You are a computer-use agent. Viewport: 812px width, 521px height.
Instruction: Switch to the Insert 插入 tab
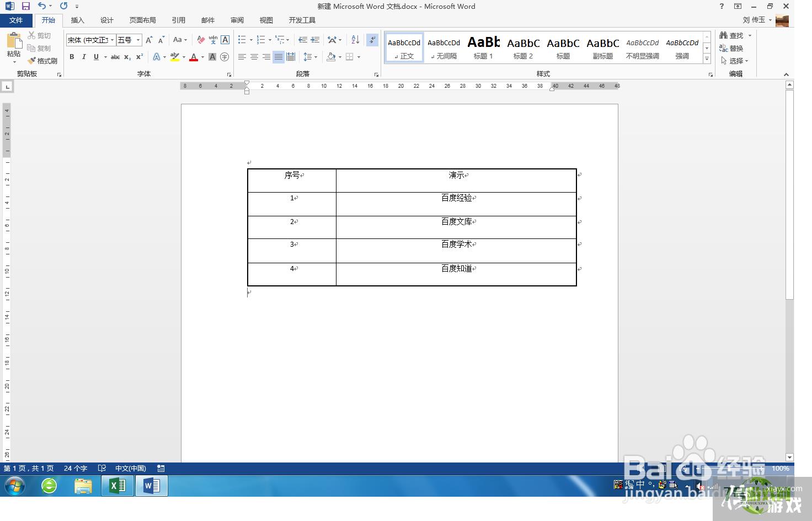78,20
